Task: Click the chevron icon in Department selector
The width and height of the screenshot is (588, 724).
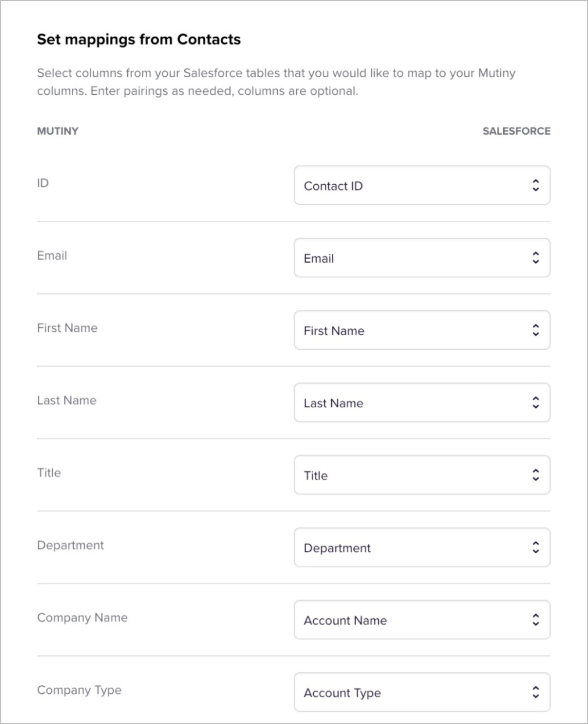Action: click(x=536, y=548)
